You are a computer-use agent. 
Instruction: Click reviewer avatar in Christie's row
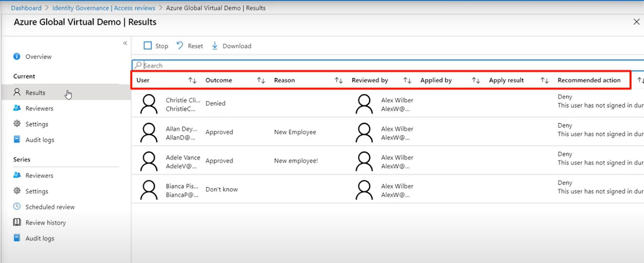(x=364, y=104)
